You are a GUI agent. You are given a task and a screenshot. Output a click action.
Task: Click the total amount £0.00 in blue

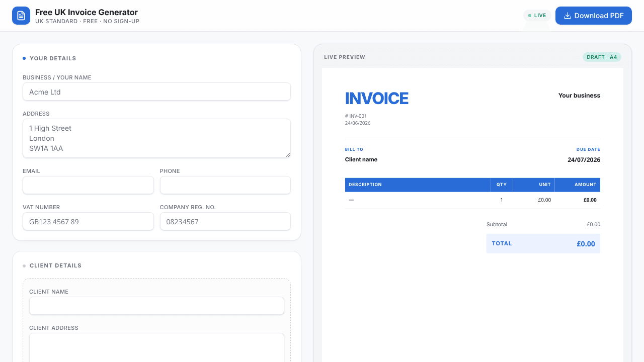586,244
